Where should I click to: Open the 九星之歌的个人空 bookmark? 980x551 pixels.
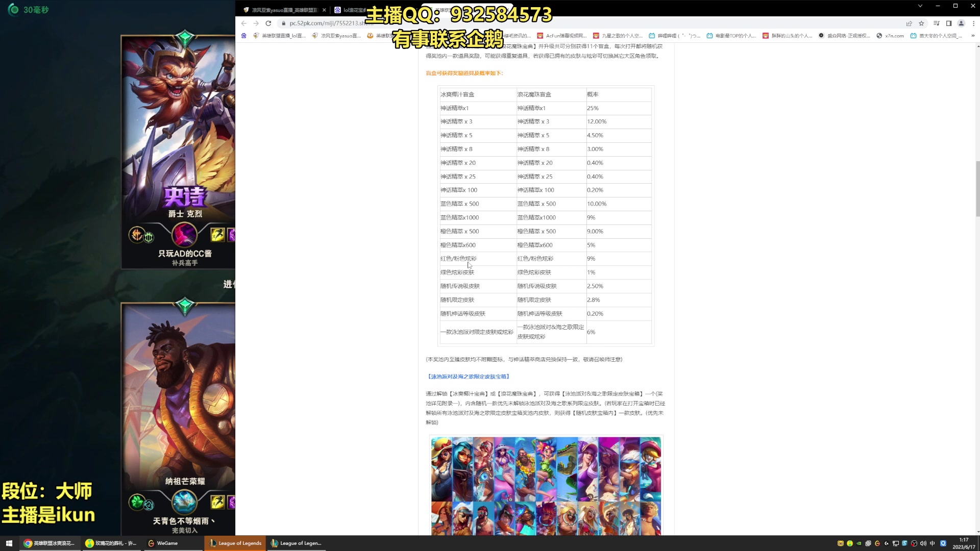[x=618, y=36]
